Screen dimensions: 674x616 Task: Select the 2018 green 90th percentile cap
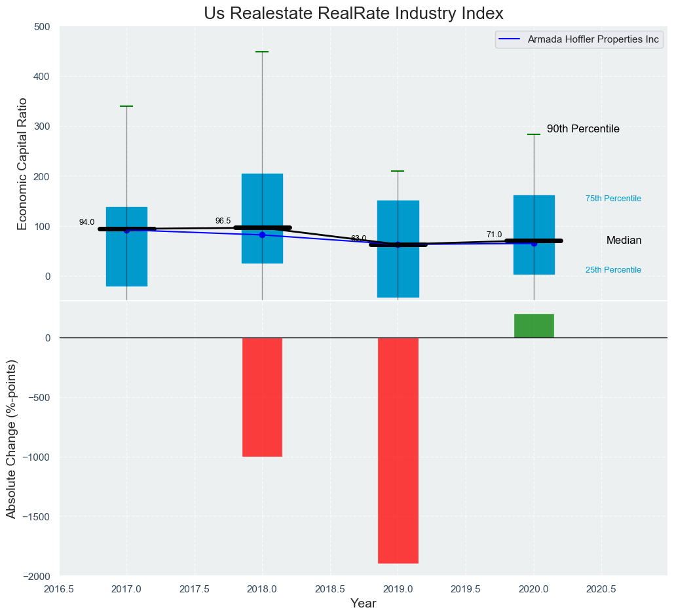(x=262, y=52)
